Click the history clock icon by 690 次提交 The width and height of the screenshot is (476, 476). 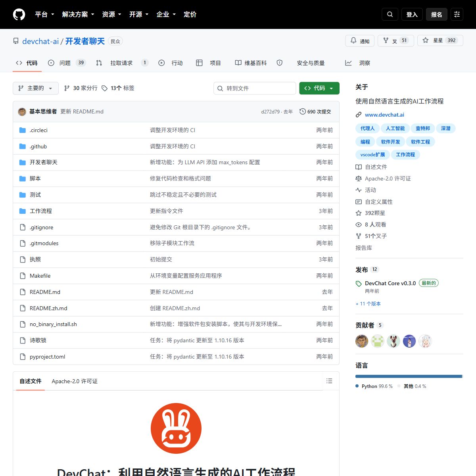click(302, 111)
